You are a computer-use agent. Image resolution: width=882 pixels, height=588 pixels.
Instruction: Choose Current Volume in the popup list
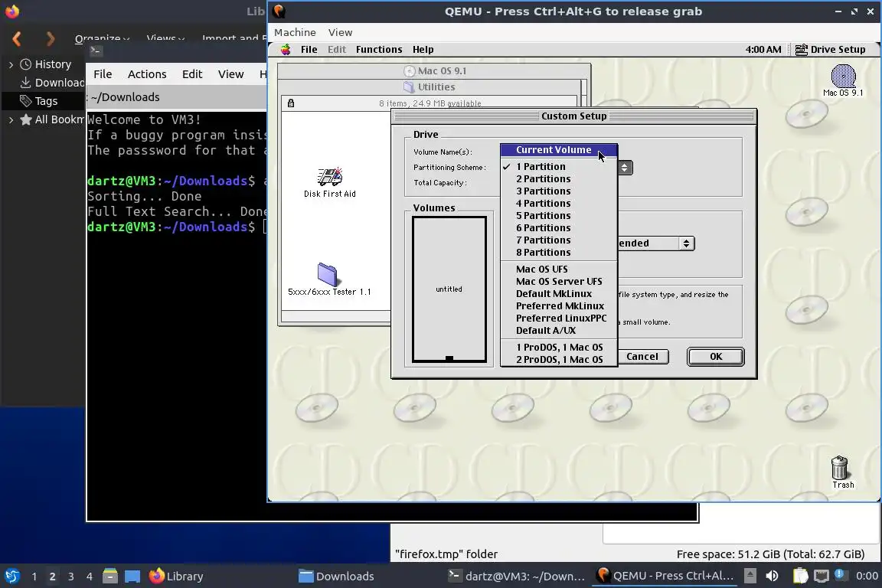[559, 149]
